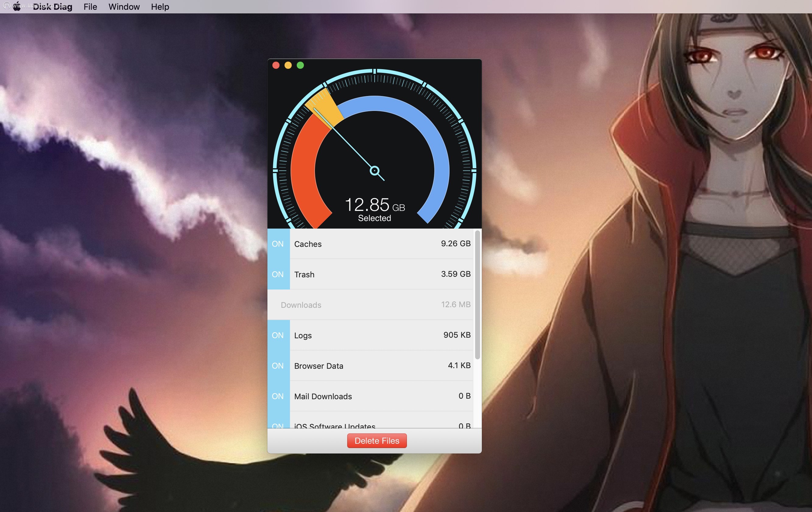Select the Caches row label

click(x=308, y=244)
